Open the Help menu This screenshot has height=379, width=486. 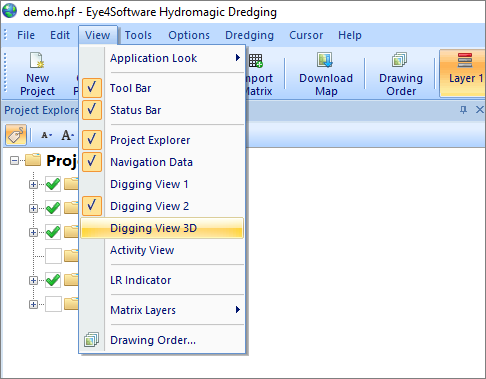350,35
